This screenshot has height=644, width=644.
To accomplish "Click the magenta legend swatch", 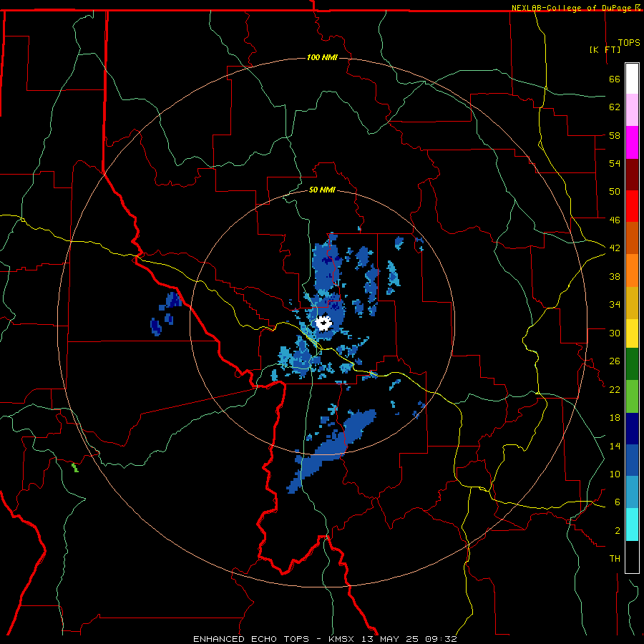I will click(x=632, y=142).
